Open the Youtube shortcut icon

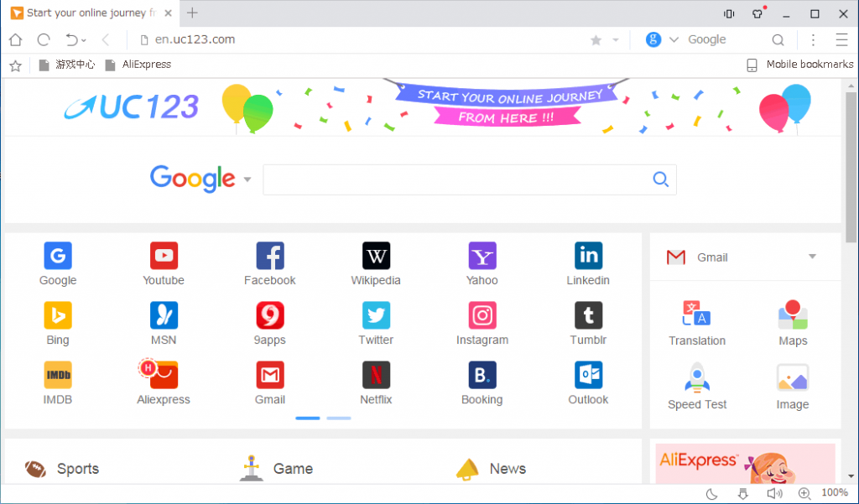[x=164, y=256]
